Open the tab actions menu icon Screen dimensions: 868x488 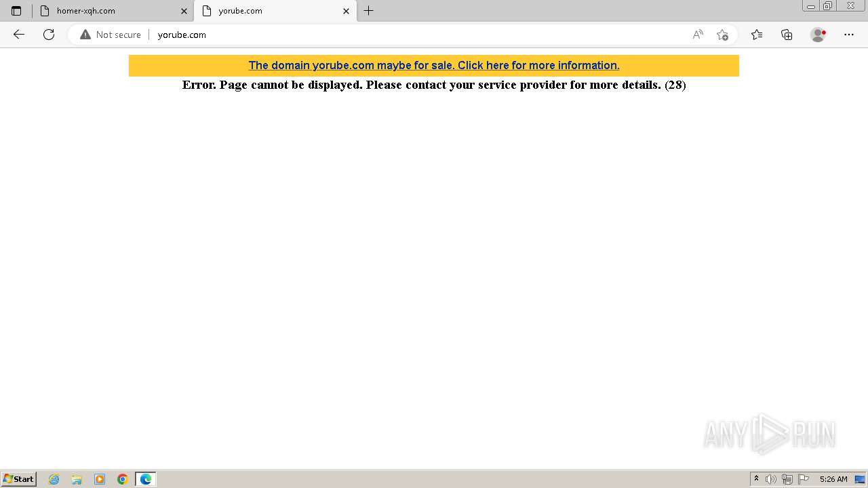16,11
